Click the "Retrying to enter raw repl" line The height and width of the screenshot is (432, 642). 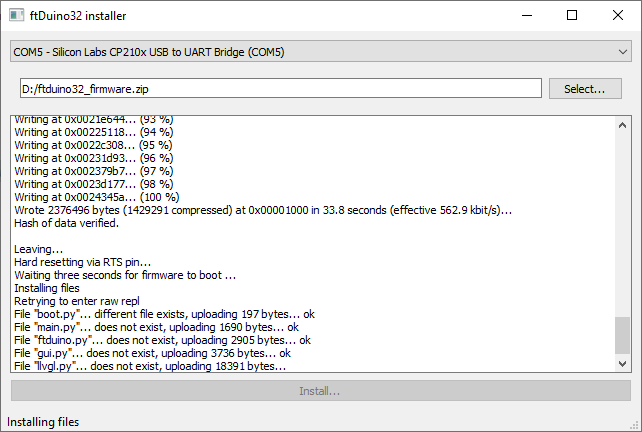(x=77, y=301)
